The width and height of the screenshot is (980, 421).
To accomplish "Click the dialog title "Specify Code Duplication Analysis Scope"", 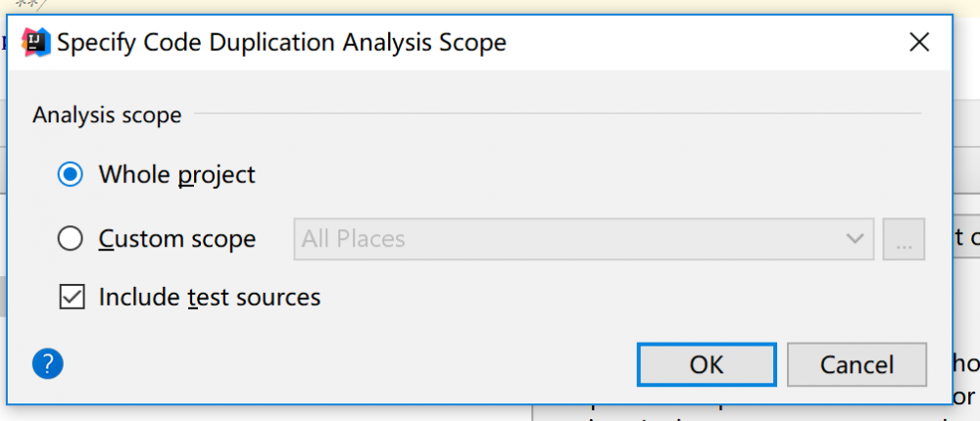I will (281, 42).
